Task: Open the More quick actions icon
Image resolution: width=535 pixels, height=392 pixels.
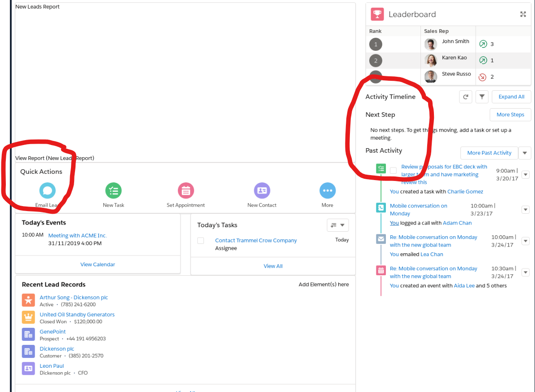Action: coord(327,190)
